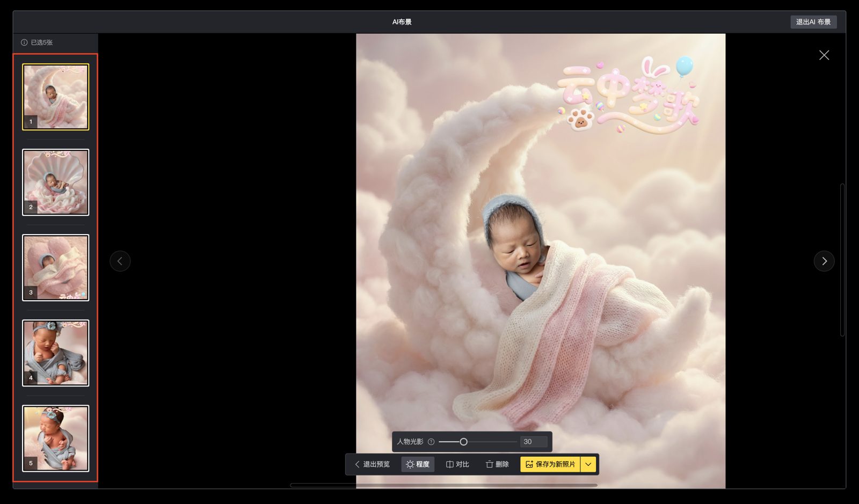Go to the next photo arrow
The width and height of the screenshot is (859, 504).
click(824, 261)
